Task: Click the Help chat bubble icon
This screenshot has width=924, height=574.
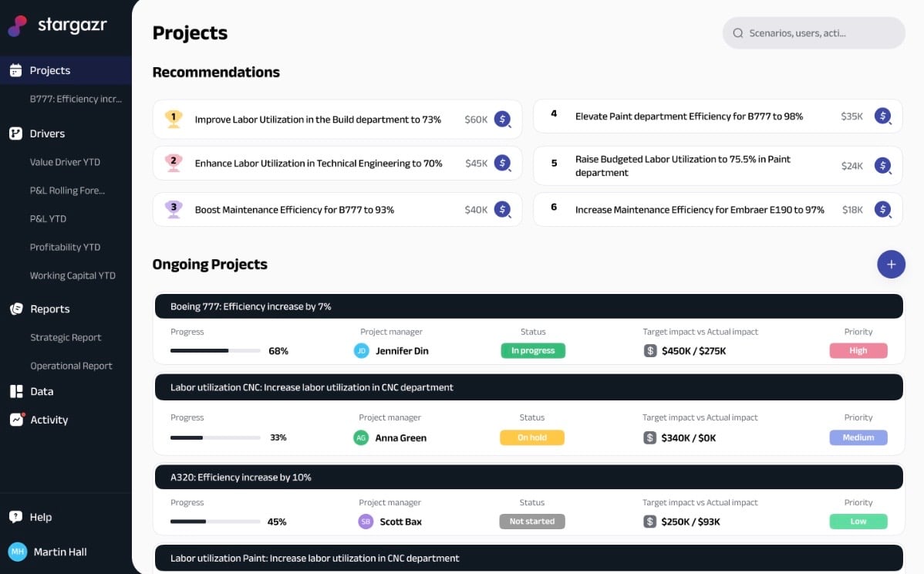Action: pyautogui.click(x=15, y=517)
